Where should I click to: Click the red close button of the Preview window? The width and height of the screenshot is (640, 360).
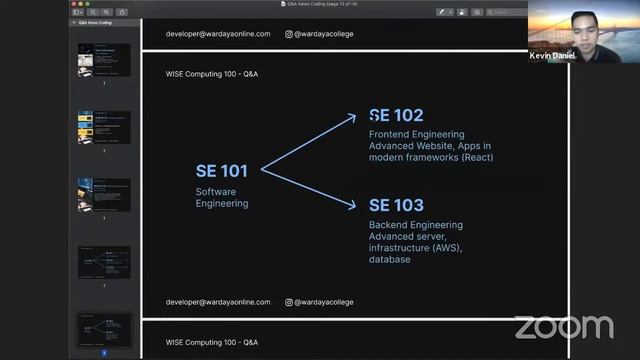pyautogui.click(x=74, y=4)
